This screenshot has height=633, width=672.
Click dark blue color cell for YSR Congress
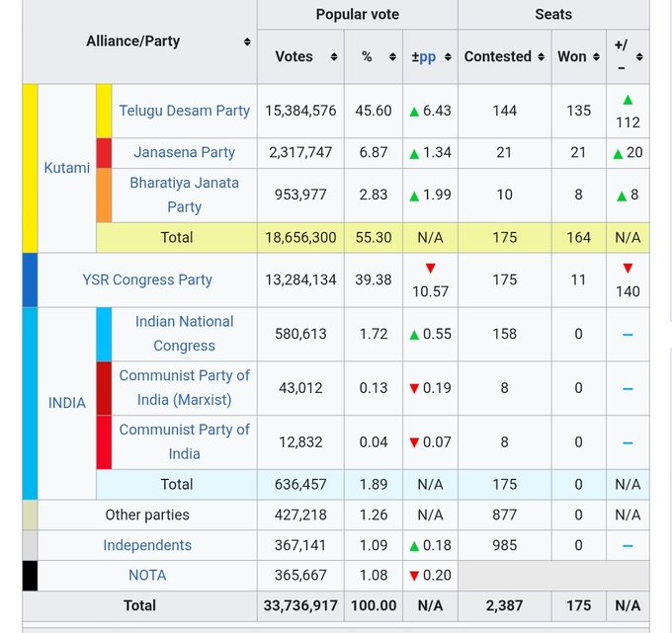pyautogui.click(x=30, y=280)
